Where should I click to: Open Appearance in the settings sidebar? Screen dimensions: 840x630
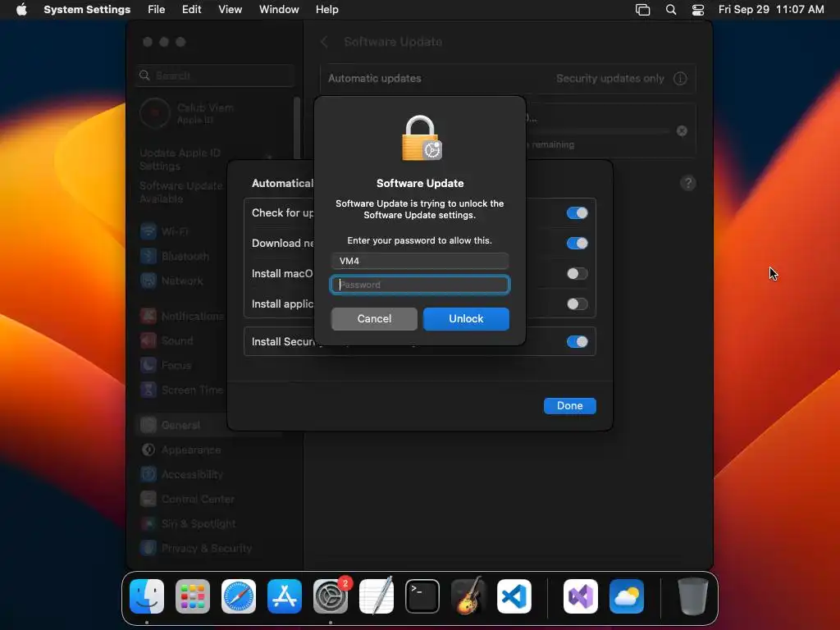(180, 450)
